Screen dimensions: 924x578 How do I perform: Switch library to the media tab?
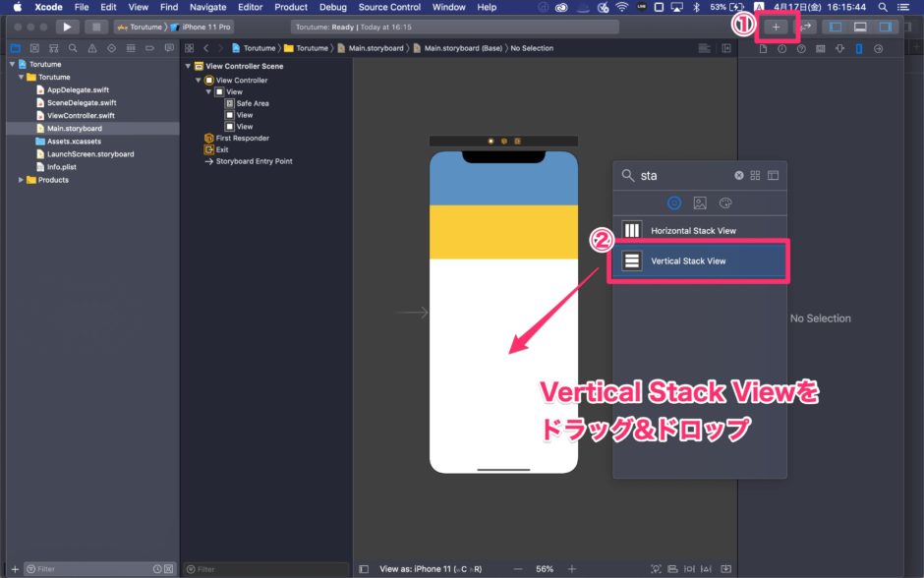[700, 203]
